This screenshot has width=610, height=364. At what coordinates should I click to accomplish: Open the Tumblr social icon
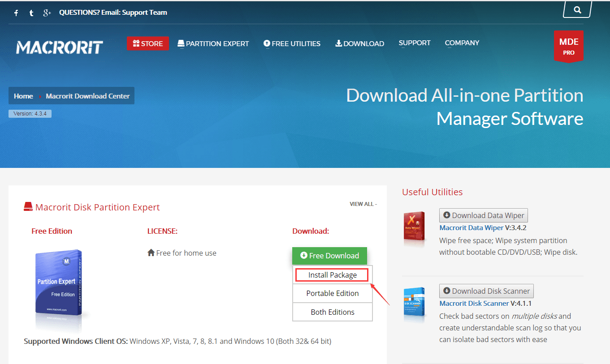point(31,13)
